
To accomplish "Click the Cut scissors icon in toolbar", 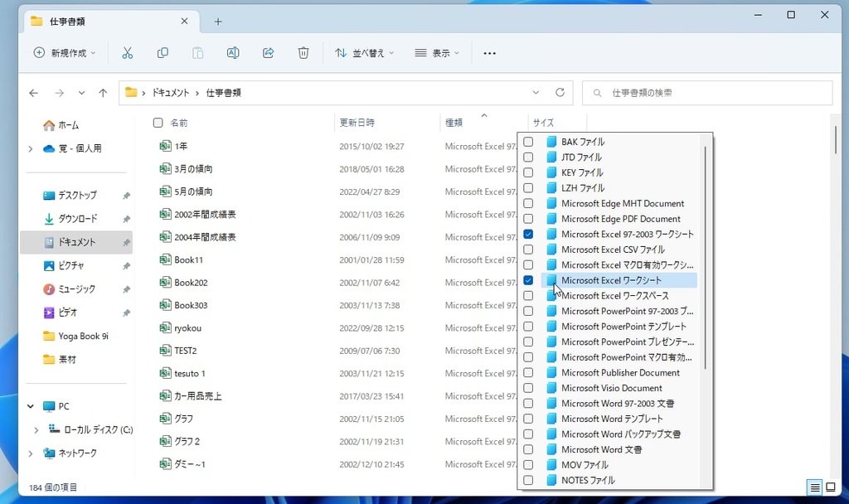I will click(127, 53).
